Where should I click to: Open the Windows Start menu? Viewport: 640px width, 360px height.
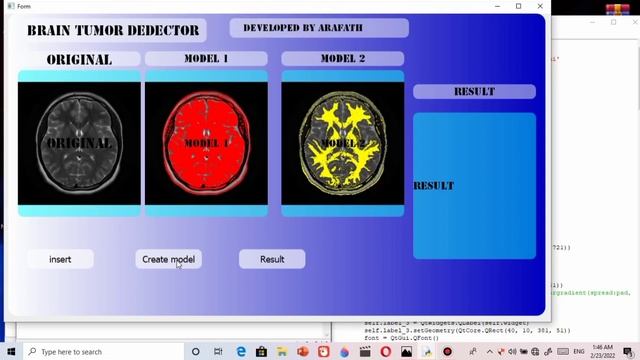[11, 351]
